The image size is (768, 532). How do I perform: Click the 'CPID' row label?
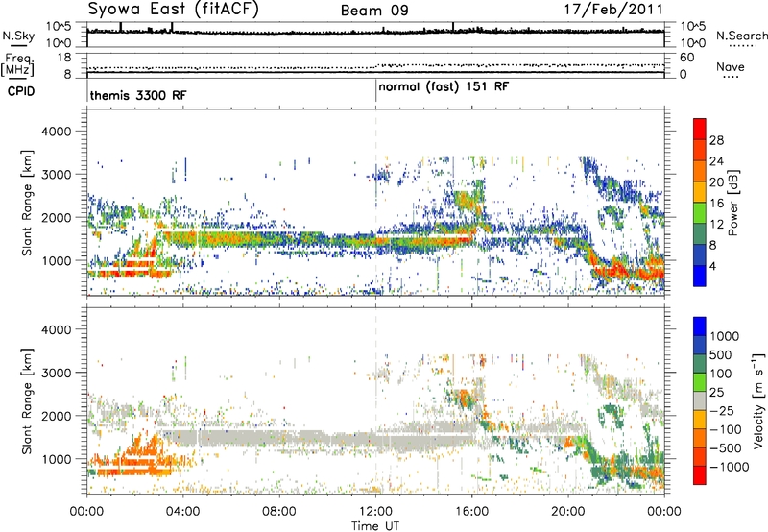click(x=21, y=91)
